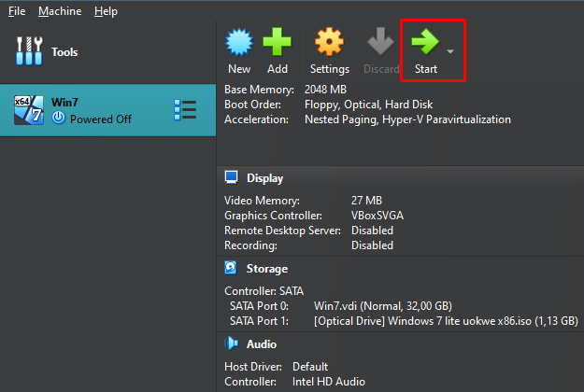Select the Win7 virtual machine entry
Image resolution: width=584 pixels, height=392 pixels.
[108, 110]
